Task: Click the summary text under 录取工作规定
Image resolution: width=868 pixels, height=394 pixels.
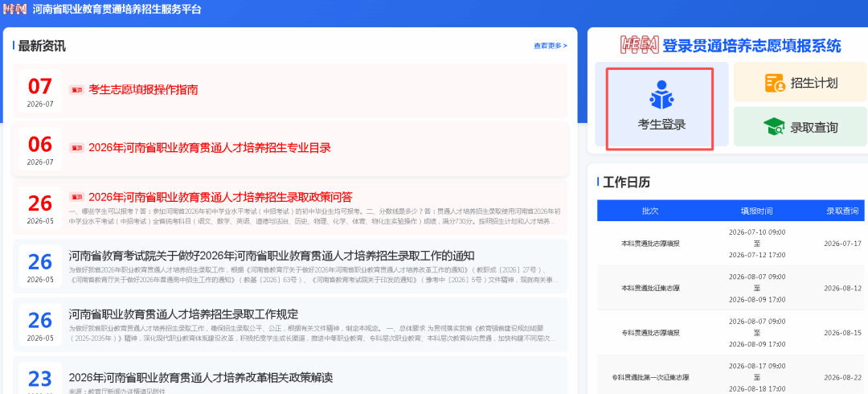Action: (312, 333)
